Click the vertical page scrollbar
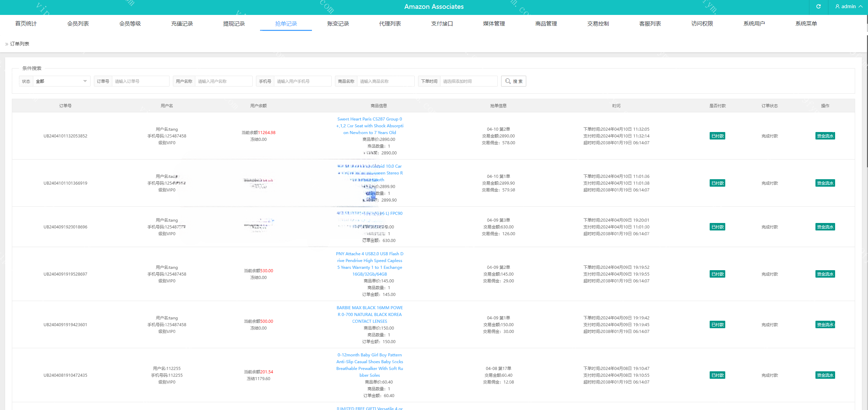This screenshot has width=868, height=410. [866, 102]
